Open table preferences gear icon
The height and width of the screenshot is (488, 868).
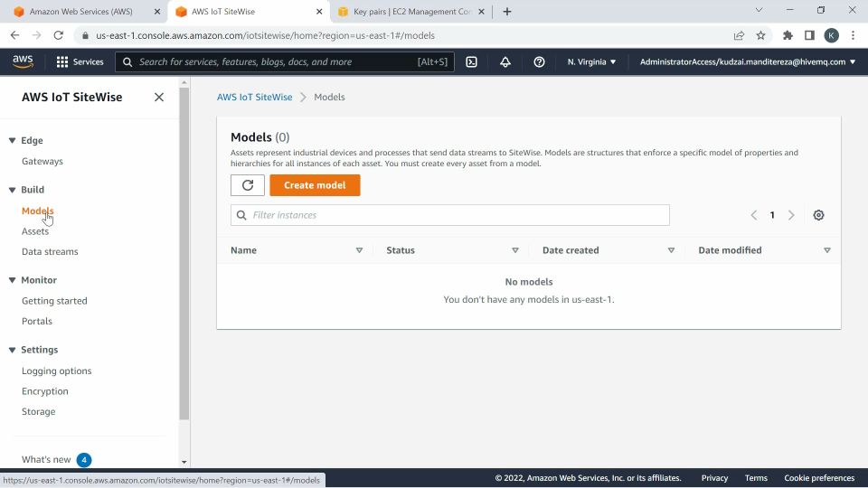tap(819, 215)
